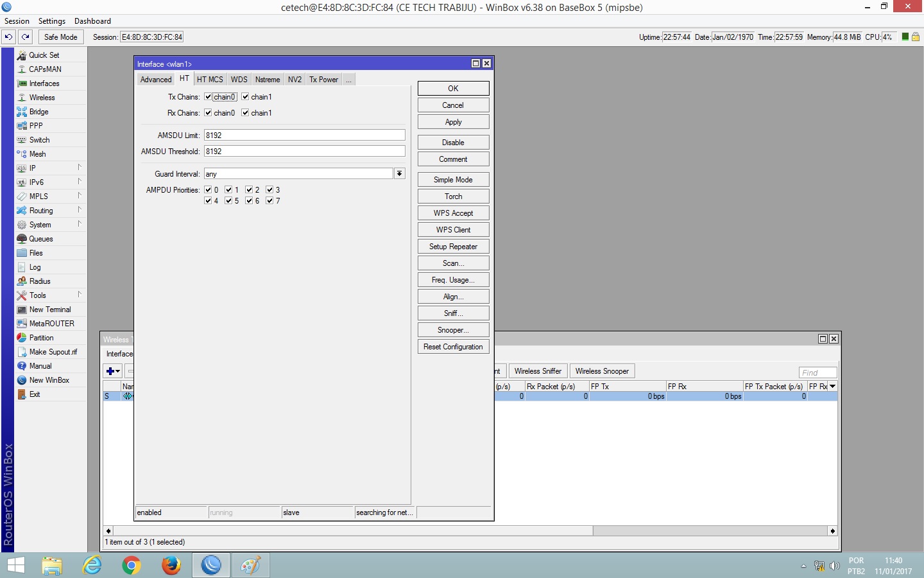The width and height of the screenshot is (924, 578).
Task: Switch to the Advanced tab
Action: coord(156,80)
